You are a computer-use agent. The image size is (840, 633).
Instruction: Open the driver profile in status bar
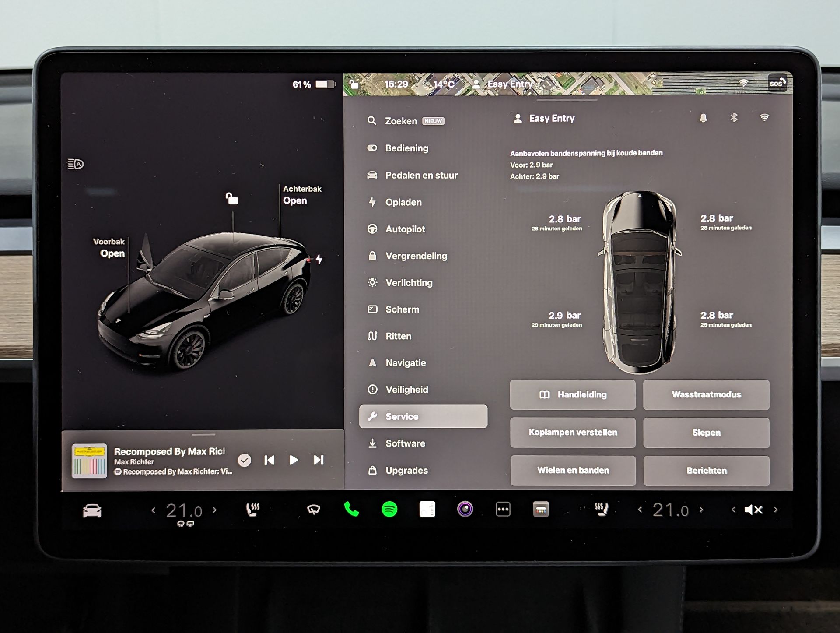click(502, 84)
